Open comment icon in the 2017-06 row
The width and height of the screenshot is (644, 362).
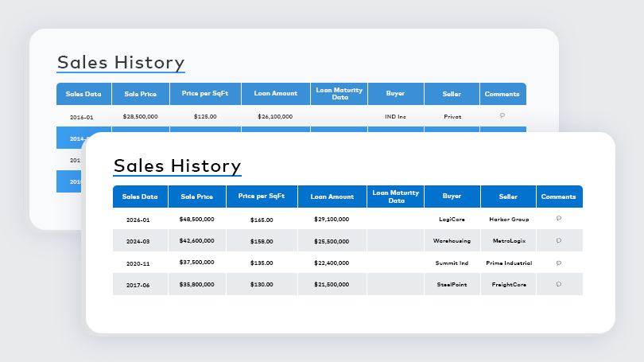coord(559,284)
